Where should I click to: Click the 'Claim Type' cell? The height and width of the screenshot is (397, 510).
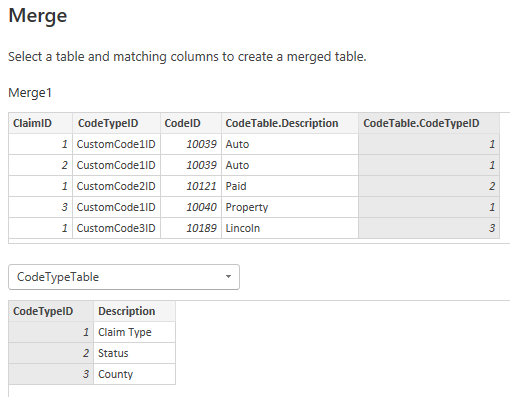134,332
